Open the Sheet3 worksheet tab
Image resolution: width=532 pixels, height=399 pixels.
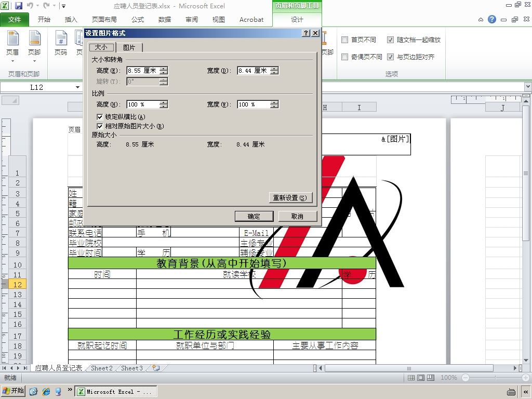click(x=131, y=368)
